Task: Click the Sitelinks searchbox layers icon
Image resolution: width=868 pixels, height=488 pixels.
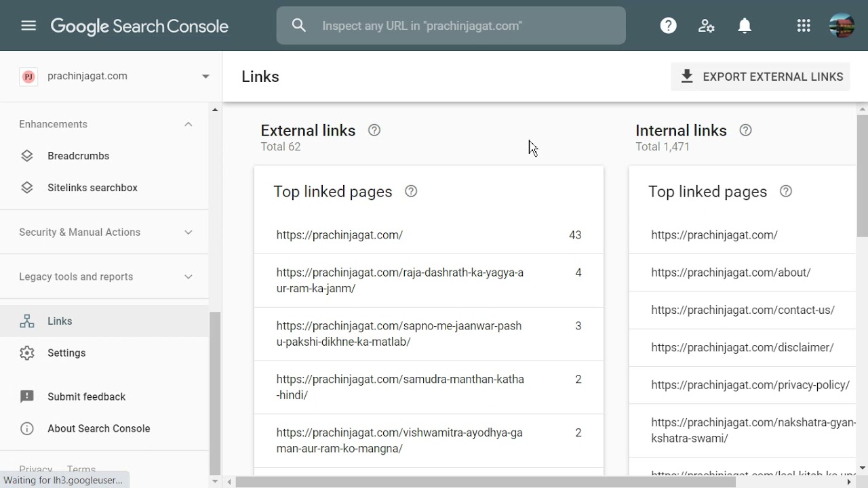Action: tap(27, 188)
